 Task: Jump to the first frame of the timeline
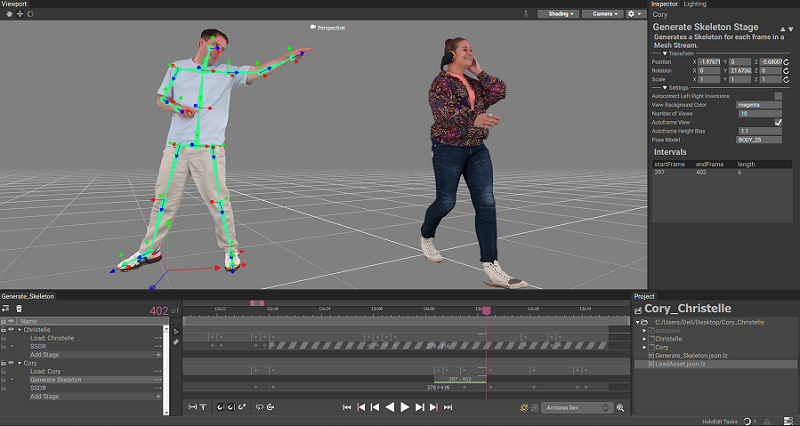(x=347, y=408)
